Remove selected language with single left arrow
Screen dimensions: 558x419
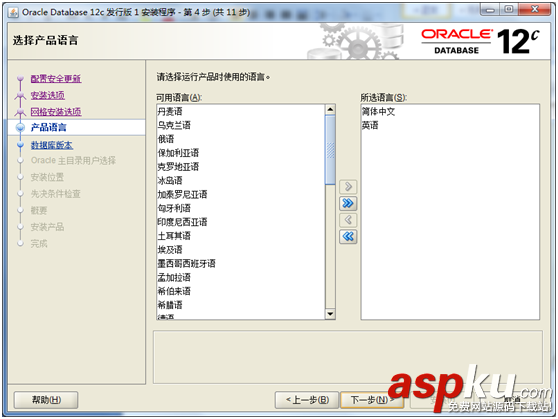click(348, 220)
